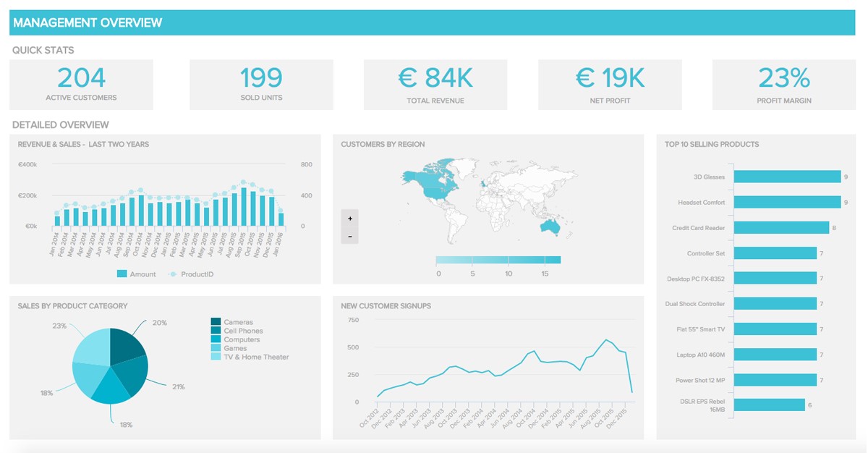
Task: Zoom in on the customers map
Action: (x=349, y=218)
